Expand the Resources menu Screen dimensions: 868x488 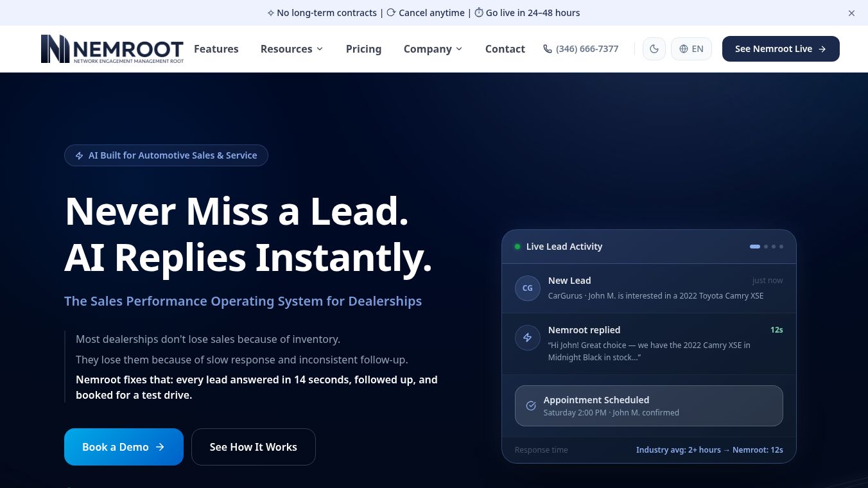291,49
